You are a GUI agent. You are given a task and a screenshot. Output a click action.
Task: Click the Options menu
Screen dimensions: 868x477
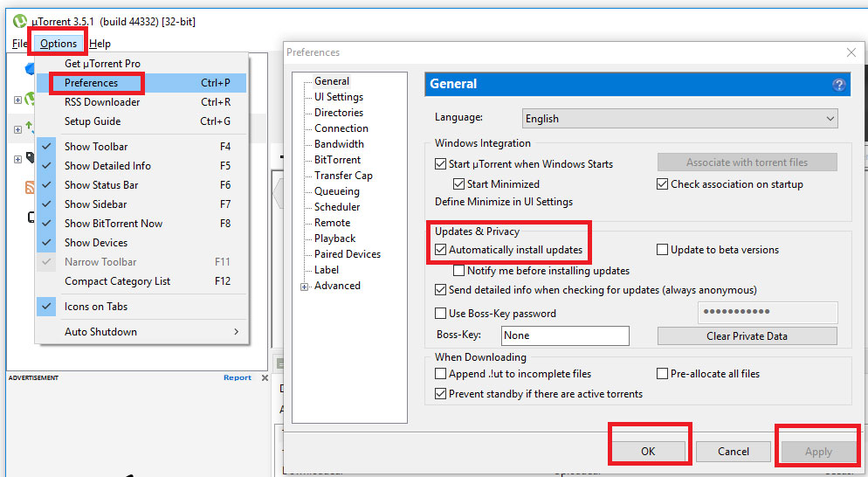[59, 43]
